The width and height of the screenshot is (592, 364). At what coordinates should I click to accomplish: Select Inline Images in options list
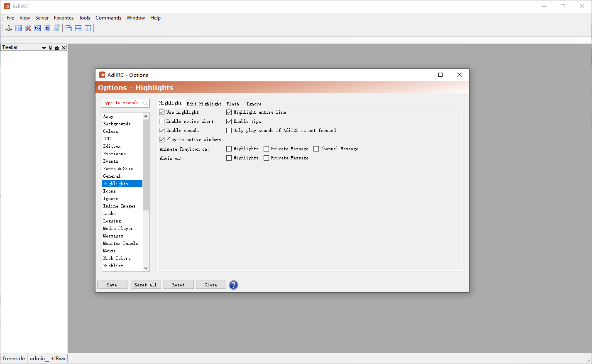(x=122, y=206)
